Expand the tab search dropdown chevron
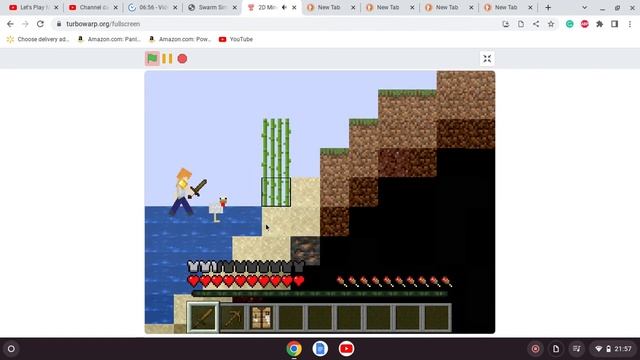Screen dimensions: 640x360 tap(584, 7)
